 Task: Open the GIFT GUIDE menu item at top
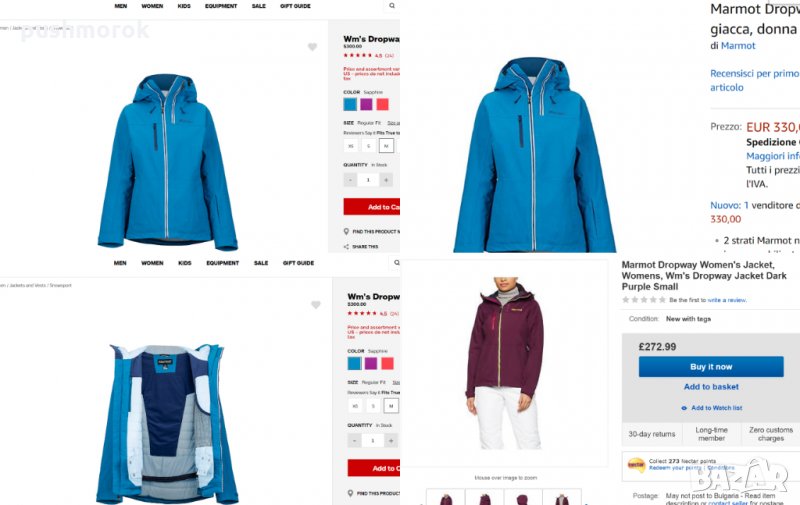(x=295, y=6)
